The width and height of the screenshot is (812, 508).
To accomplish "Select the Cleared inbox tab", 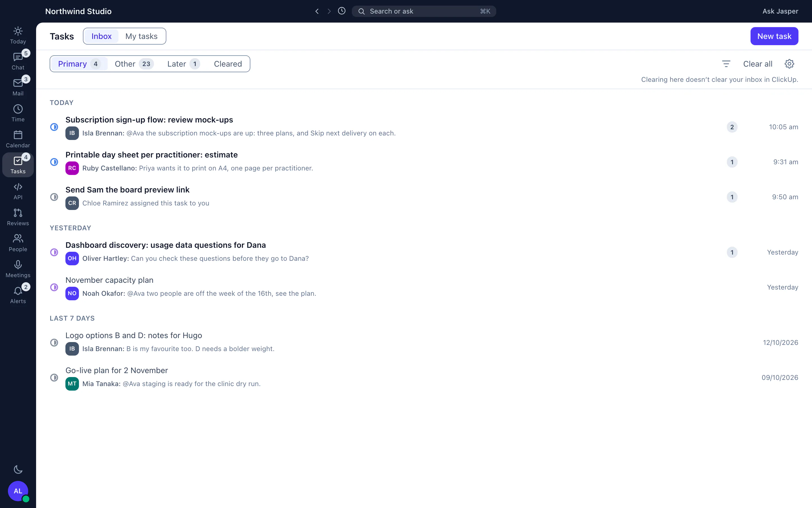I will [228, 64].
